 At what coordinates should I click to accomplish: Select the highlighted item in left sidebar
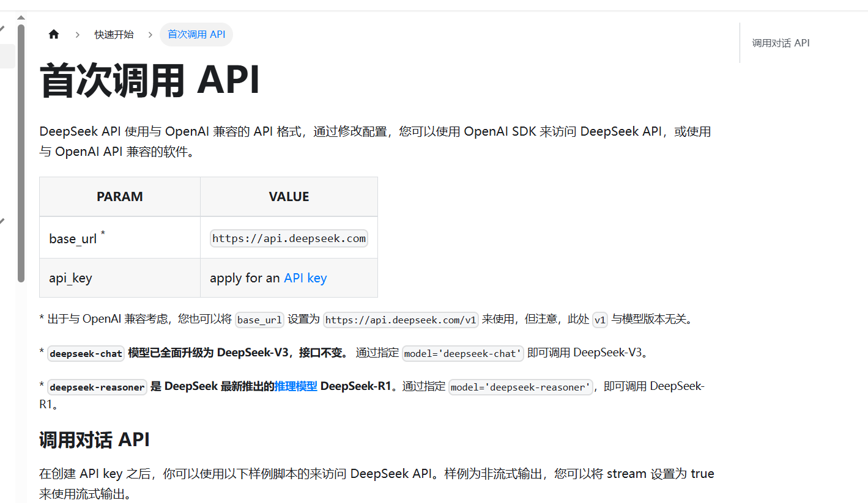click(7, 56)
